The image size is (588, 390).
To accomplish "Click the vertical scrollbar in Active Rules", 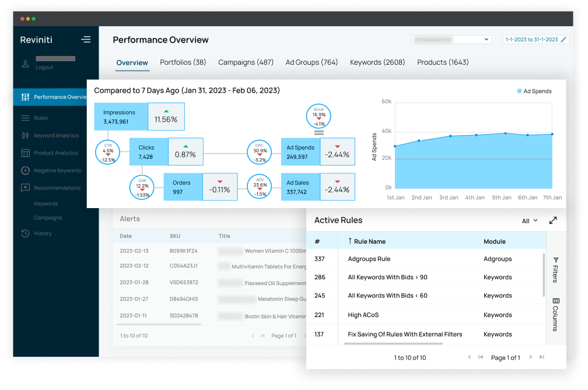I will (x=544, y=275).
